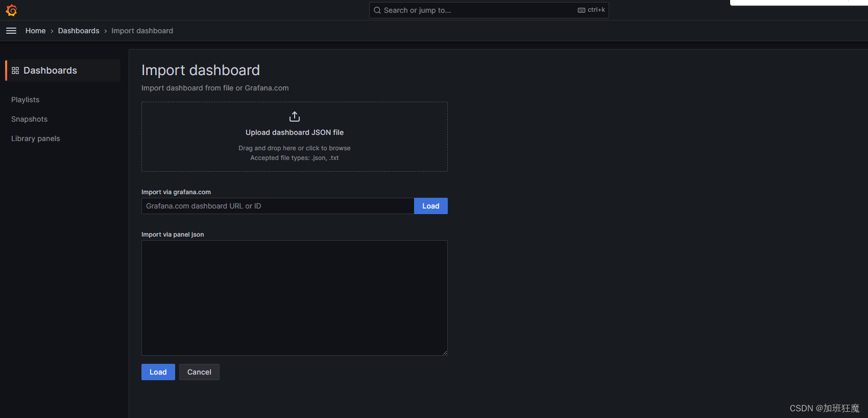Click Upload dashboard JSON file area
The image size is (868, 418).
tap(295, 136)
